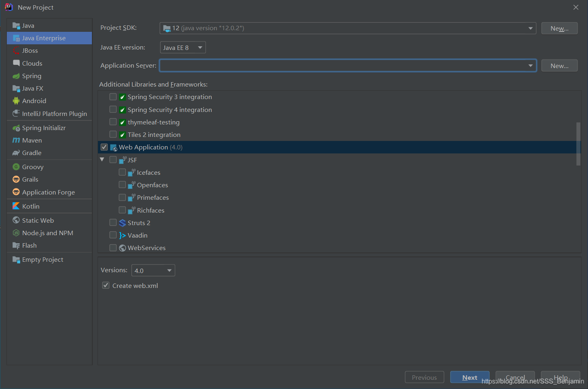588x389 pixels.
Task: Open the Project SDK dropdown
Action: coord(348,28)
